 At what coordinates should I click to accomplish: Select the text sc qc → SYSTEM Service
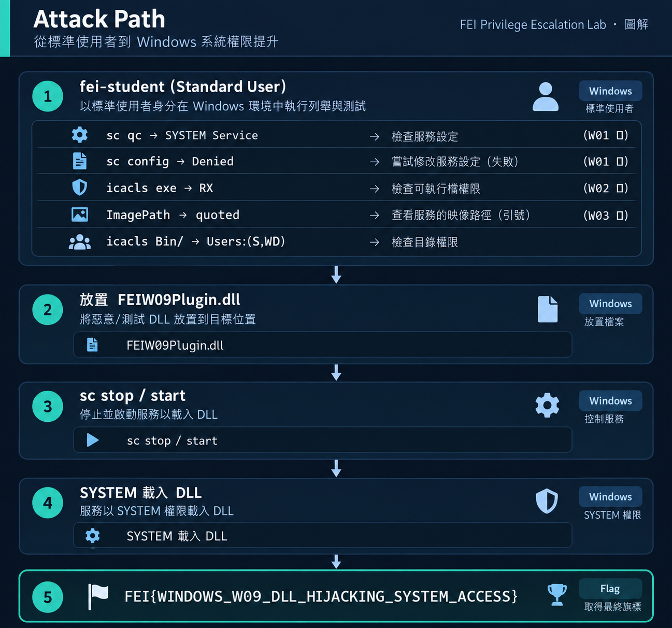coord(182,135)
